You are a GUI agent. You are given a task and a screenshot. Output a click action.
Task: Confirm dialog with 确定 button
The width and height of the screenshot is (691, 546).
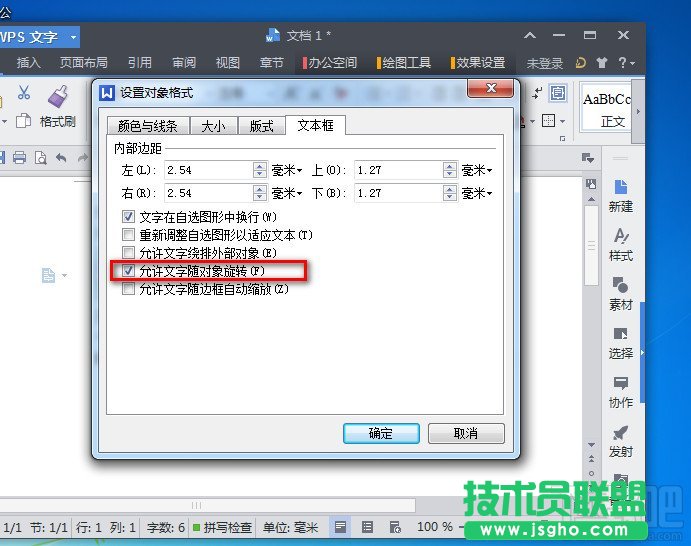tap(381, 433)
